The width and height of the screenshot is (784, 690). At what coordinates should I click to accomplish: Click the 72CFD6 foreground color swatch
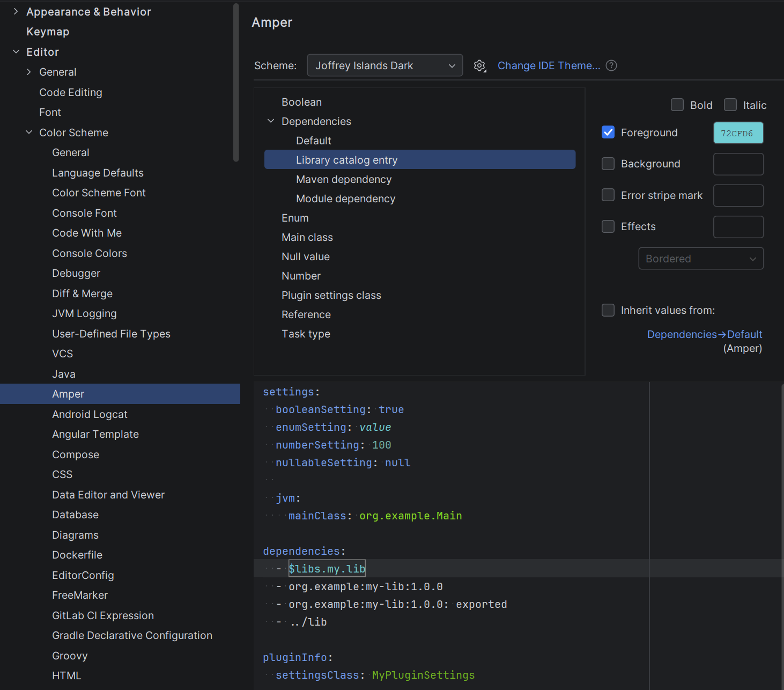click(738, 133)
